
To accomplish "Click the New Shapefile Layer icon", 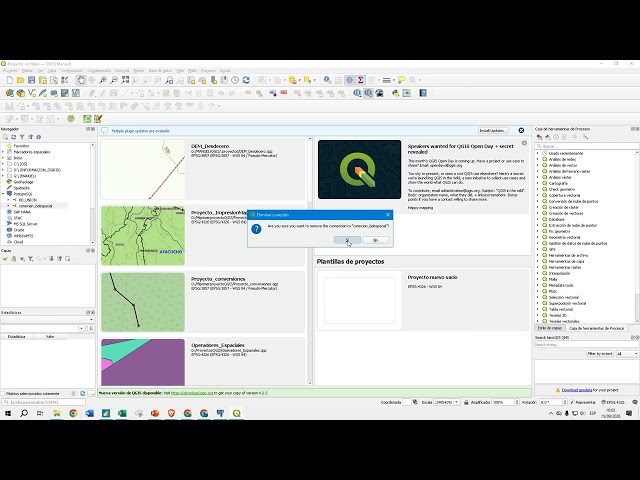I will click(x=32, y=93).
